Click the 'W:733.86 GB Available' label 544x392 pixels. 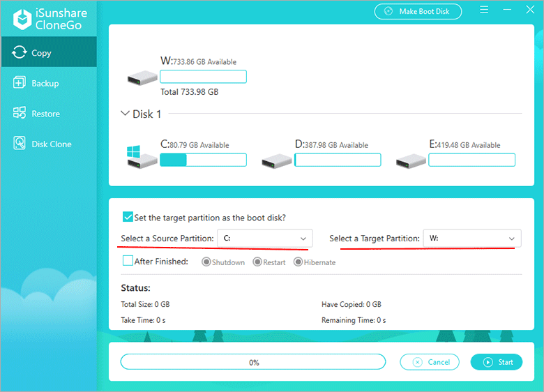tap(199, 61)
